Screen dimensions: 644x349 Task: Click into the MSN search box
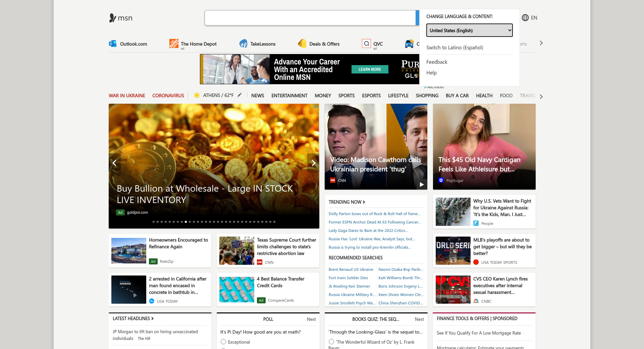point(310,18)
